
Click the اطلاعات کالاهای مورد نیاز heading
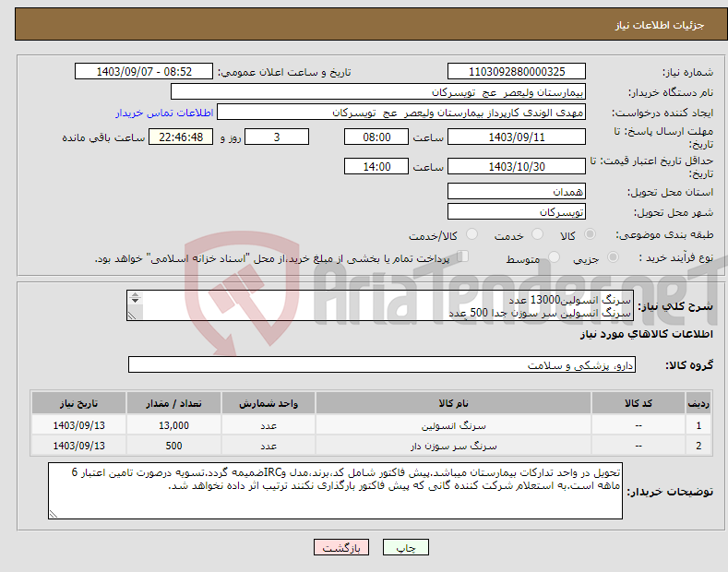(646, 334)
